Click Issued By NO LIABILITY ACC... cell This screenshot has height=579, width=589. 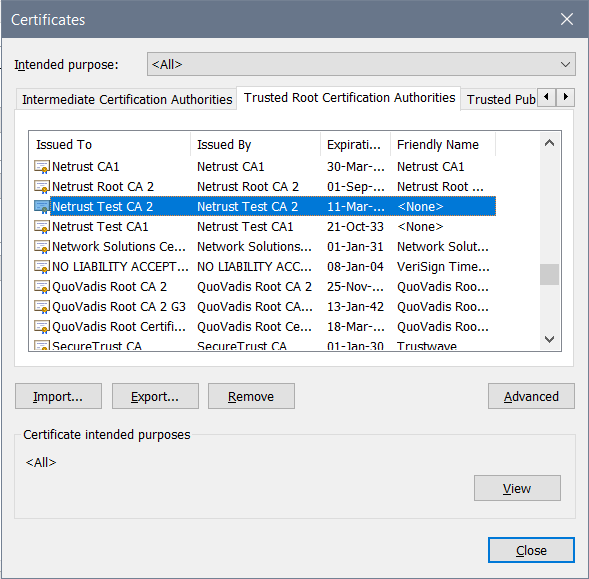click(x=254, y=266)
